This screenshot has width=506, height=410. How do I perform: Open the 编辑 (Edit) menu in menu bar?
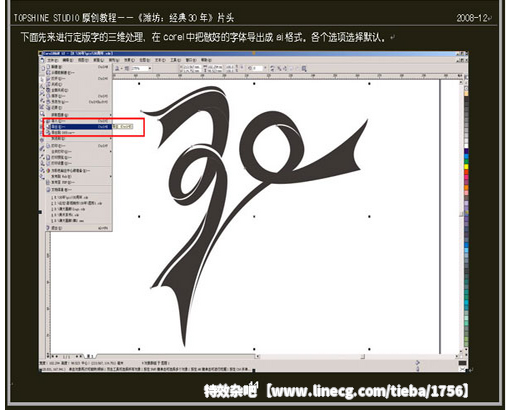pyautogui.click(x=68, y=60)
